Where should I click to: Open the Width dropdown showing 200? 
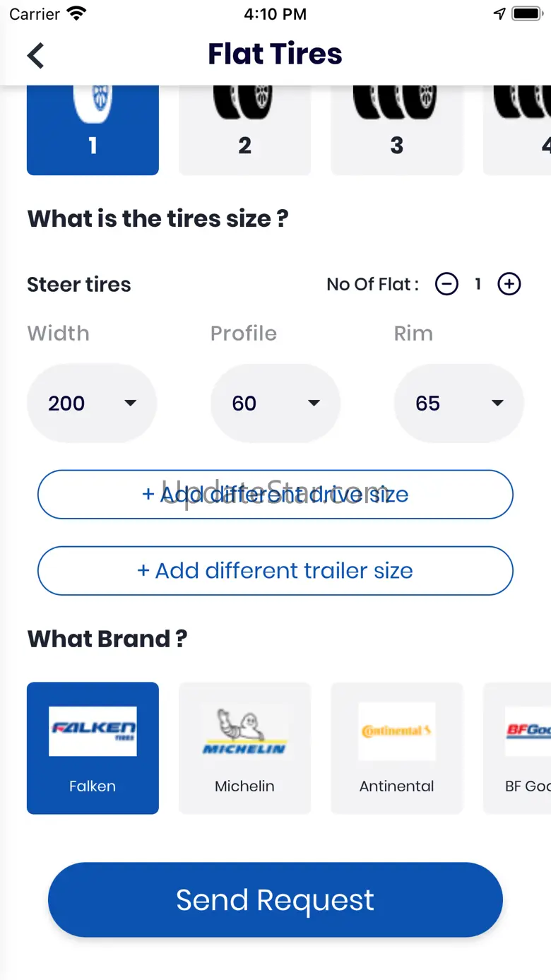(x=92, y=403)
